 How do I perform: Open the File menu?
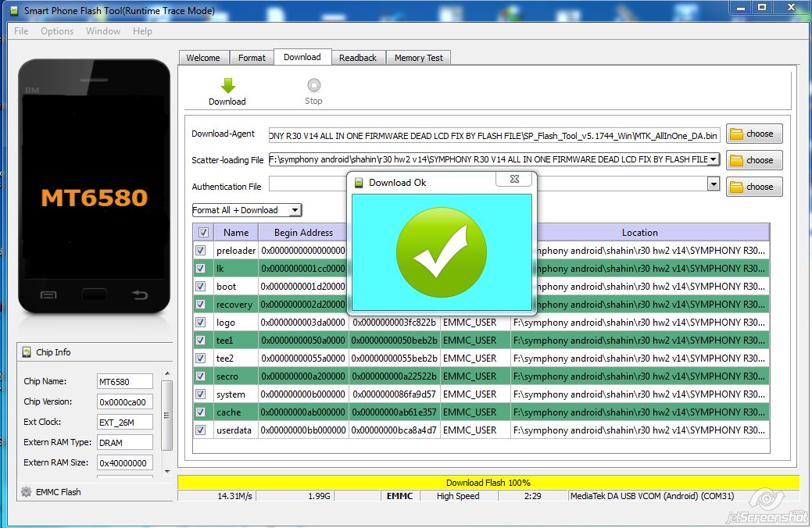click(21, 31)
